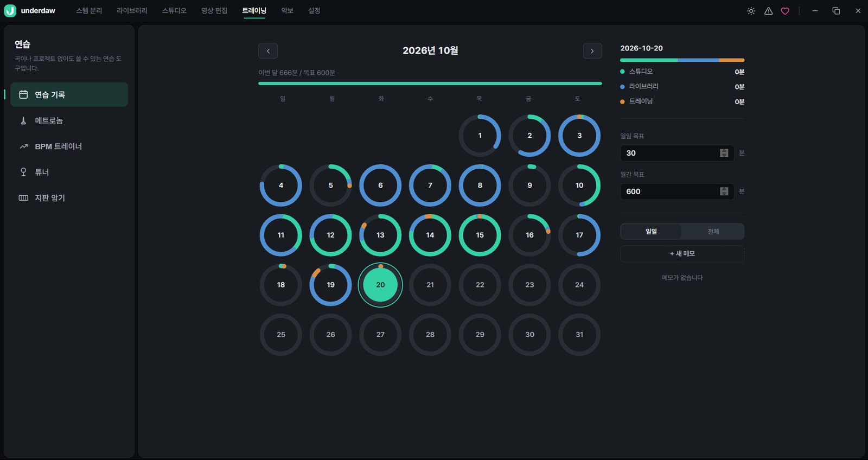868x460 pixels.
Task: Click the fretboard icon beside 지판 암기
Action: (23, 198)
